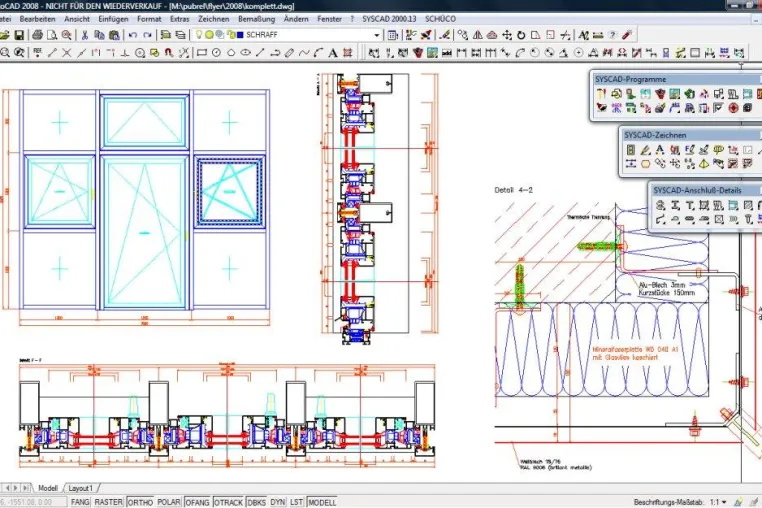This screenshot has height=508, width=762.
Task: Select the Spline curve tool
Action: [304, 53]
